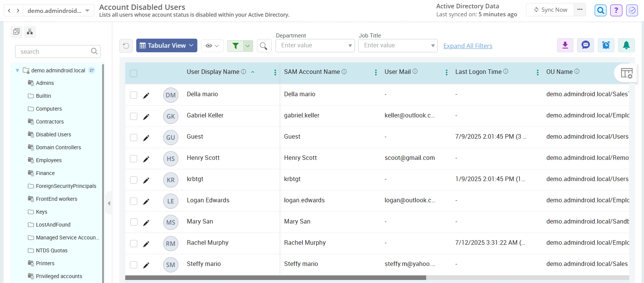Select the Privileged accounts OU

point(59,276)
